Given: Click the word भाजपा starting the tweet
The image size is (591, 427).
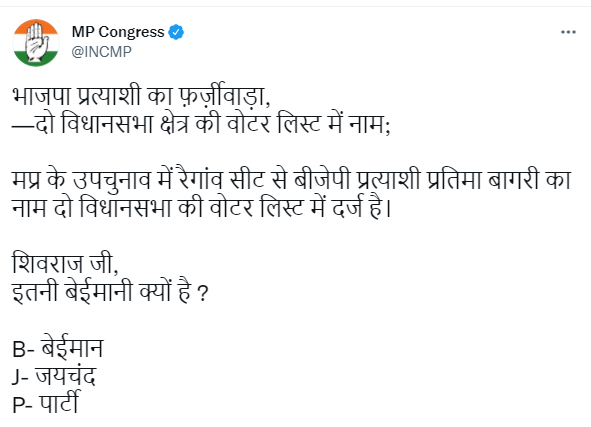Looking at the screenshot, I should tap(41, 96).
